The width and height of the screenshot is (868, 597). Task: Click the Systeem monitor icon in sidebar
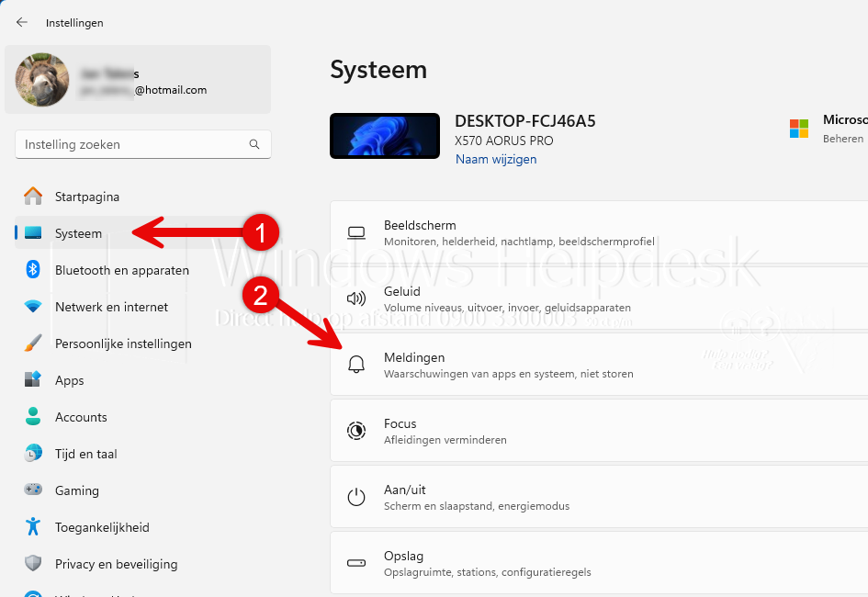coord(33,232)
